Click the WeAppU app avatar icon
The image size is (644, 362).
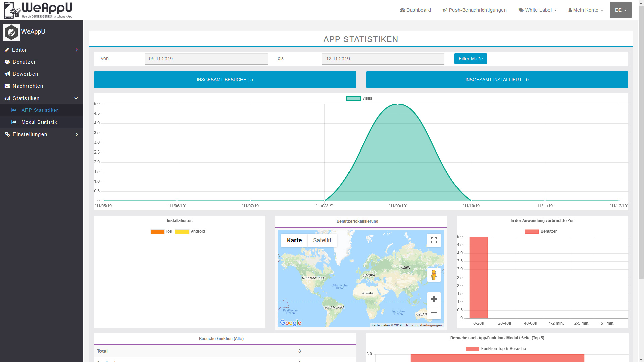tap(11, 32)
